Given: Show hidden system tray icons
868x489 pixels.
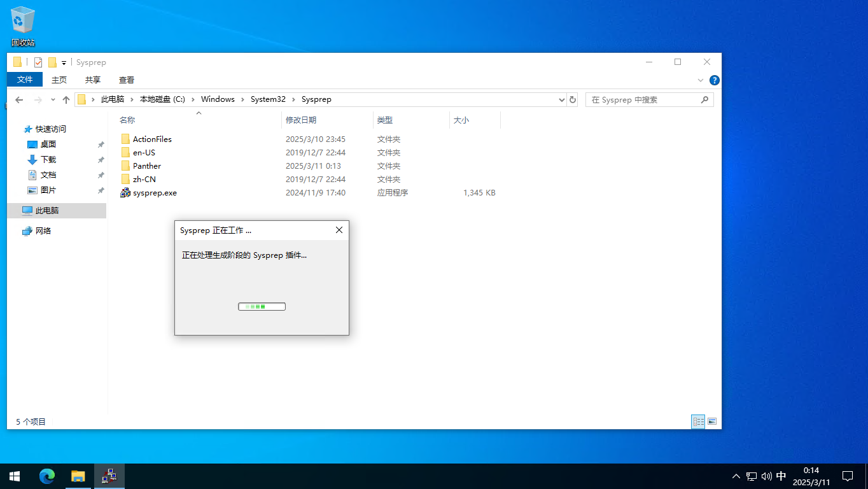Looking at the screenshot, I should tap(736, 476).
